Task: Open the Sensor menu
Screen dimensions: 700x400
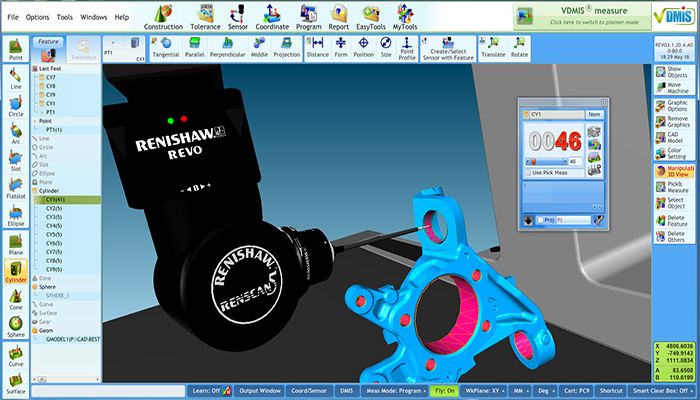Action: tap(238, 17)
